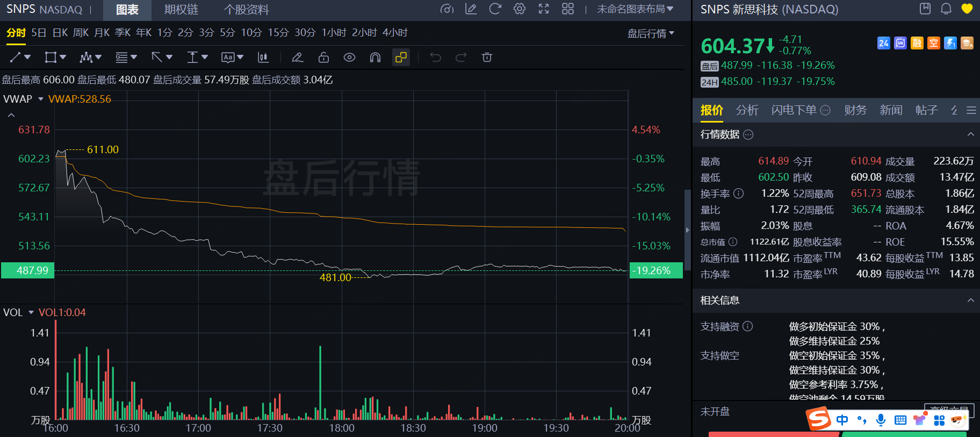Click the Sogou input method logo
This screenshot has width=980, height=437.
819,419
